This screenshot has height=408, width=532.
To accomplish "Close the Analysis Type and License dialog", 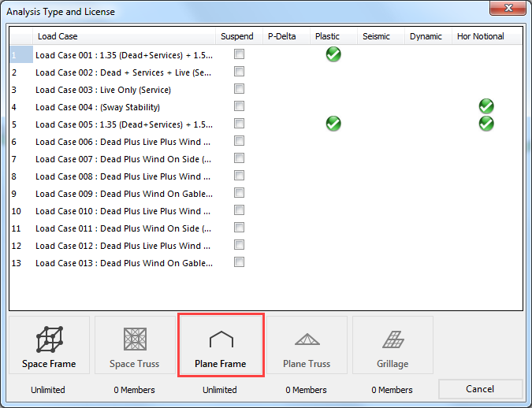I will (x=508, y=9).
